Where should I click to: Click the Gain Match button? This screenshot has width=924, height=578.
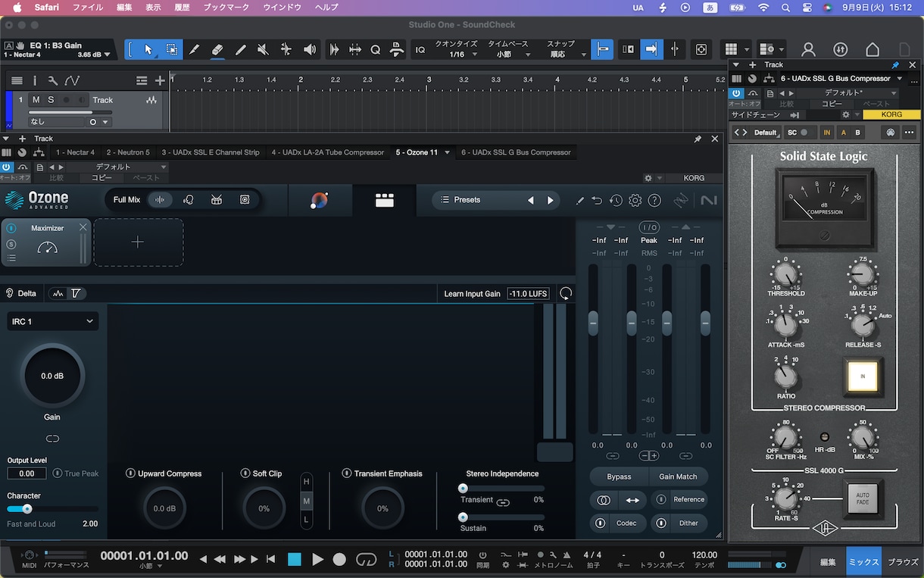pyautogui.click(x=678, y=476)
